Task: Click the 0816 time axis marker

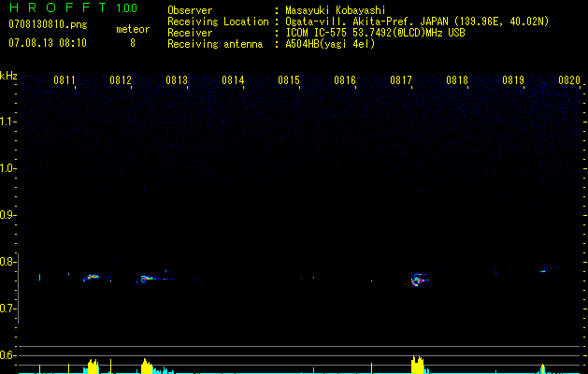Action: 345,79
